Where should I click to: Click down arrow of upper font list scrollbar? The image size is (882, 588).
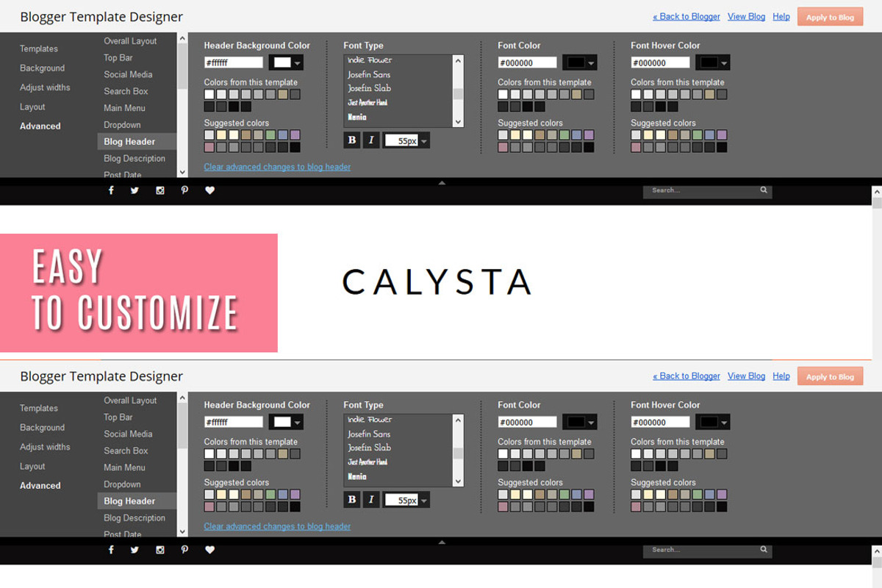(459, 122)
